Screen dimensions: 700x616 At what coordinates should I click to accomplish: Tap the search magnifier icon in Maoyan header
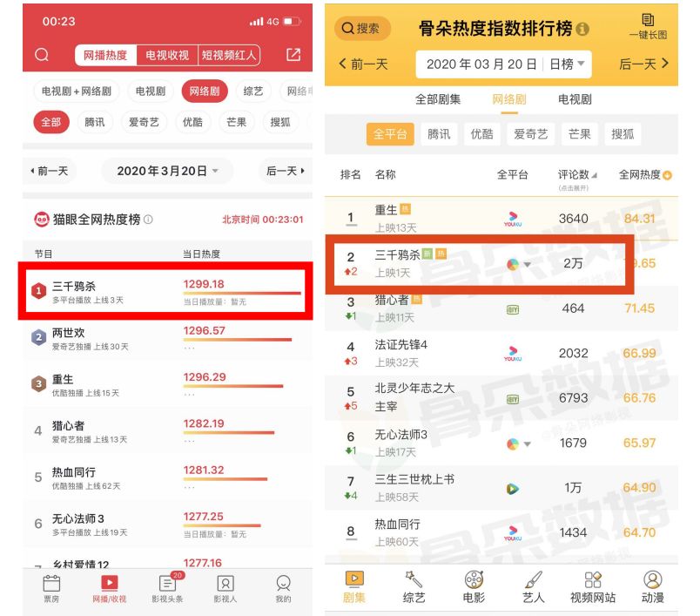[x=42, y=55]
